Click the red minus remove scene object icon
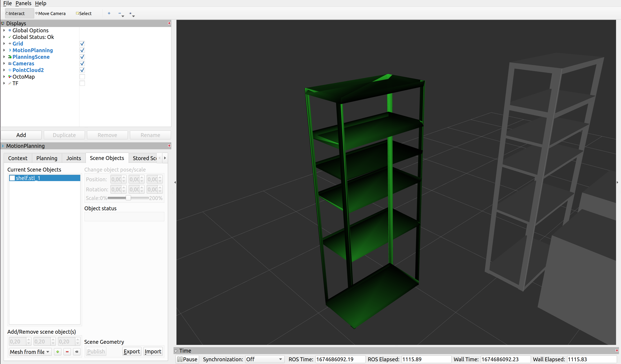The image size is (621, 364). click(67, 352)
